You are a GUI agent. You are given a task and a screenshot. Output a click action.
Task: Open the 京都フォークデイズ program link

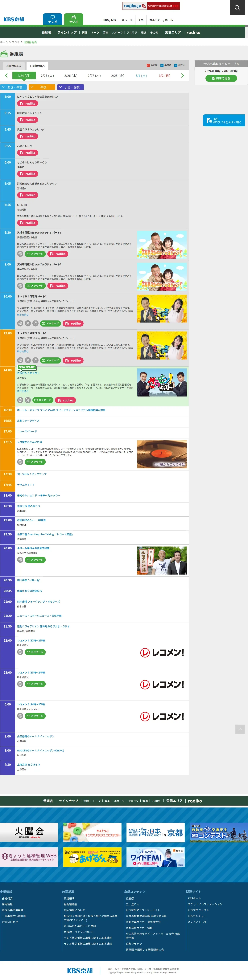[28, 421]
